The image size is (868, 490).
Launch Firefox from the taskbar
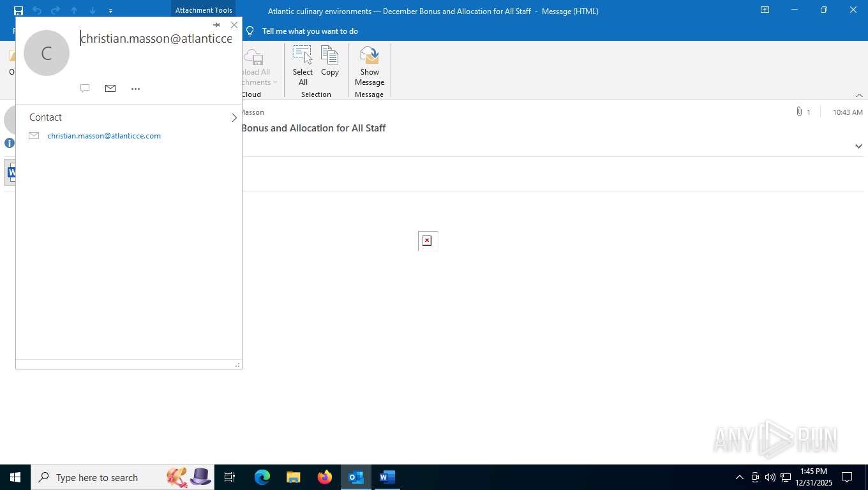click(x=325, y=477)
